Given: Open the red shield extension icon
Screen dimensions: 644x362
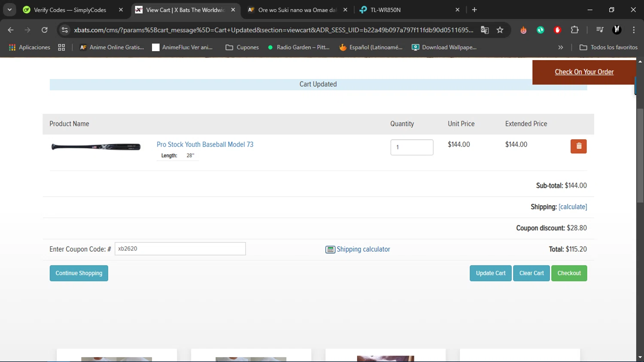Looking at the screenshot, I should click(x=557, y=30).
